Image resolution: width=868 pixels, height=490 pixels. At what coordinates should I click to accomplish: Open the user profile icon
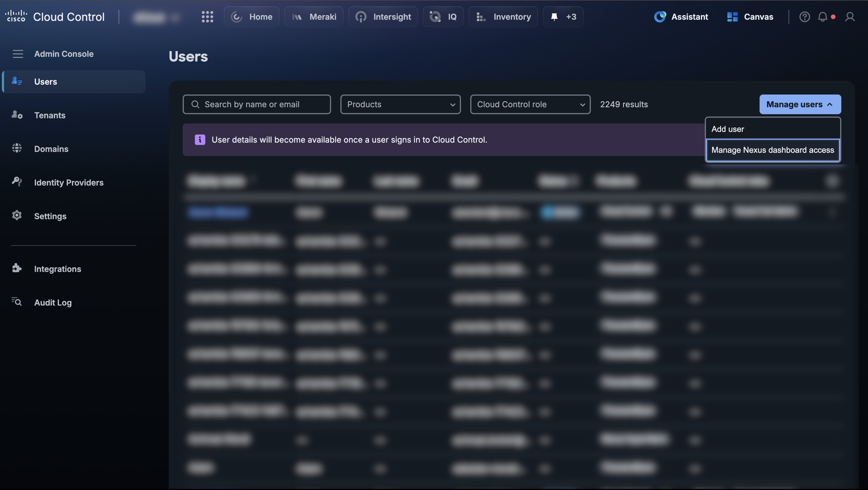click(x=850, y=16)
